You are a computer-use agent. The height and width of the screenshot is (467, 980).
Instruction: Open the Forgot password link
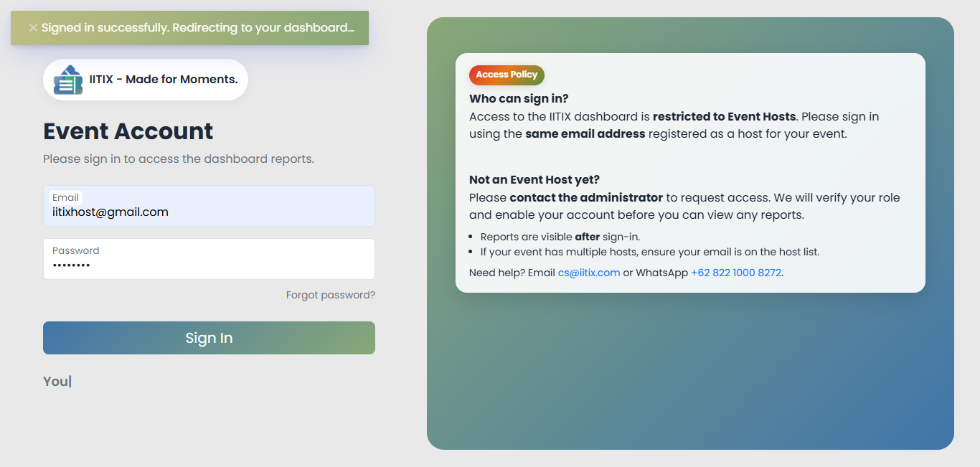click(330, 295)
